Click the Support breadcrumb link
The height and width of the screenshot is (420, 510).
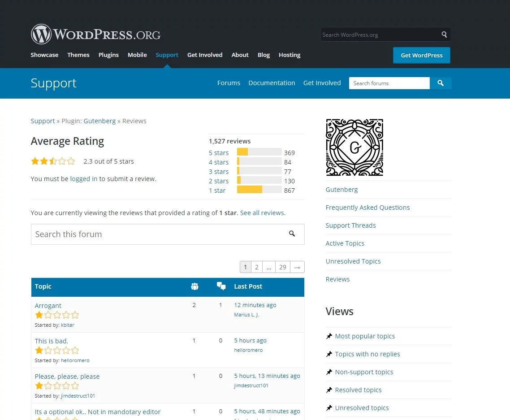(x=43, y=121)
